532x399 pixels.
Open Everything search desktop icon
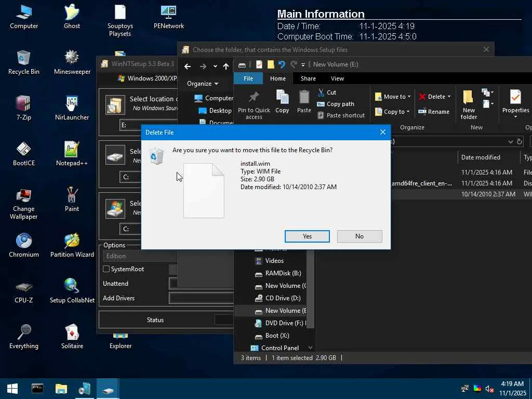tap(24, 337)
